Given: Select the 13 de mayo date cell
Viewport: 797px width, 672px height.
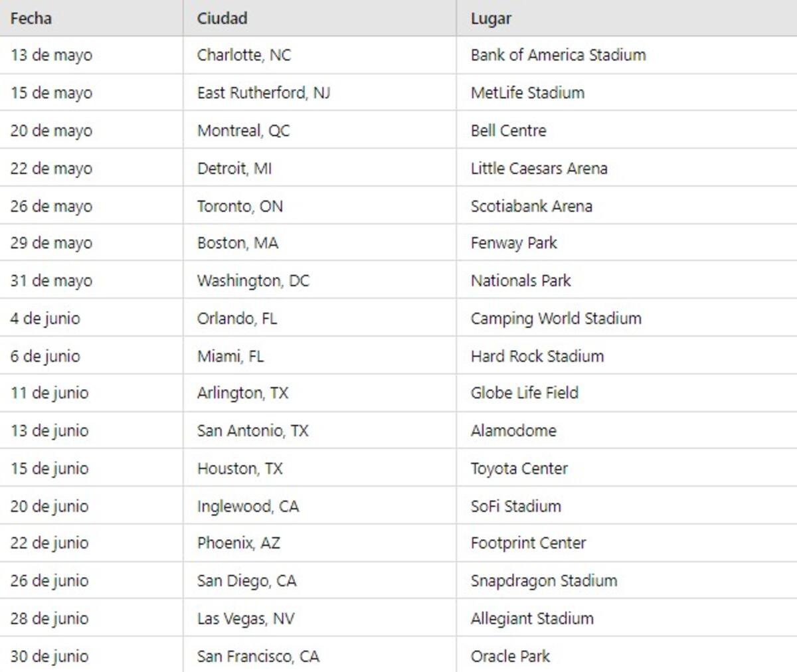Looking at the screenshot, I should [x=51, y=55].
